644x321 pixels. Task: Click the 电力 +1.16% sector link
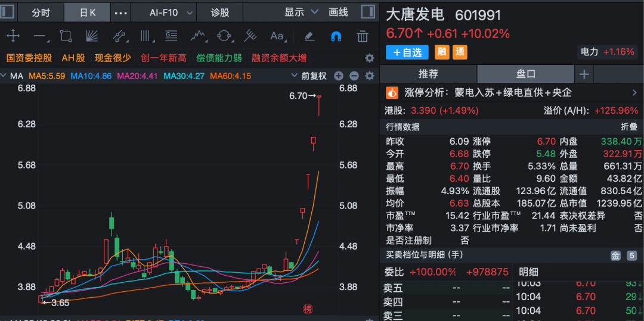608,52
